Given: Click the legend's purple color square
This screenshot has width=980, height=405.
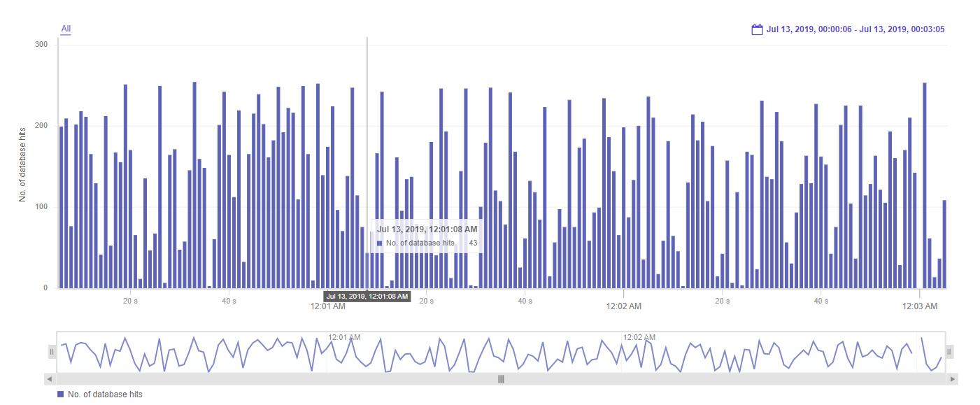Looking at the screenshot, I should [61, 395].
